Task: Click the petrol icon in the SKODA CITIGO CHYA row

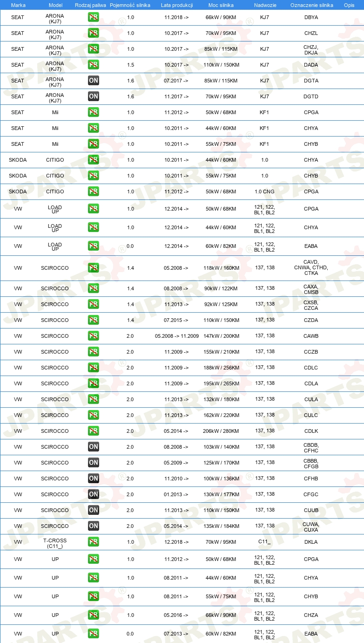Action: coord(94,160)
